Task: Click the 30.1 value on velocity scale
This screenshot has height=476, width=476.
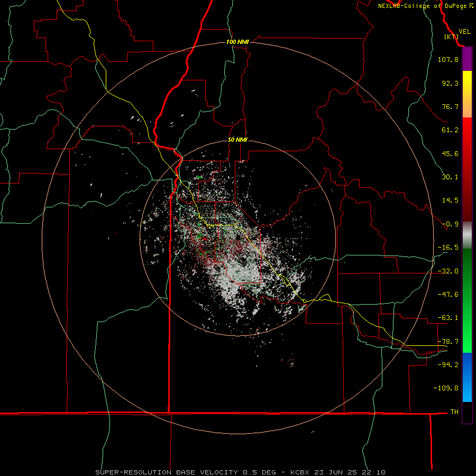Action: coord(450,177)
